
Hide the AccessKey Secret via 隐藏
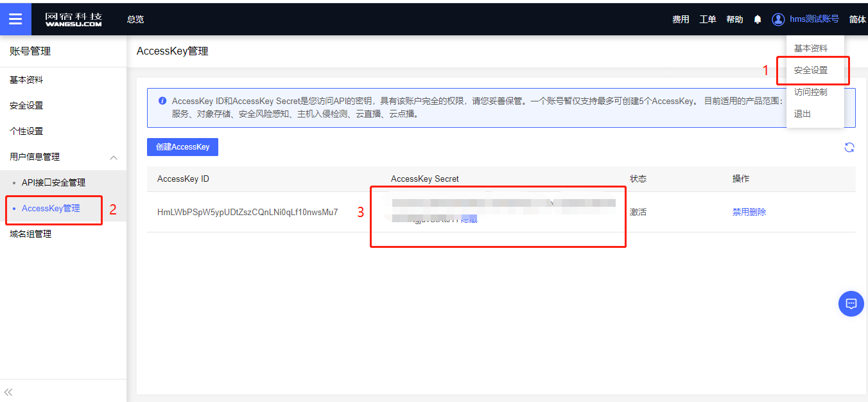[469, 220]
